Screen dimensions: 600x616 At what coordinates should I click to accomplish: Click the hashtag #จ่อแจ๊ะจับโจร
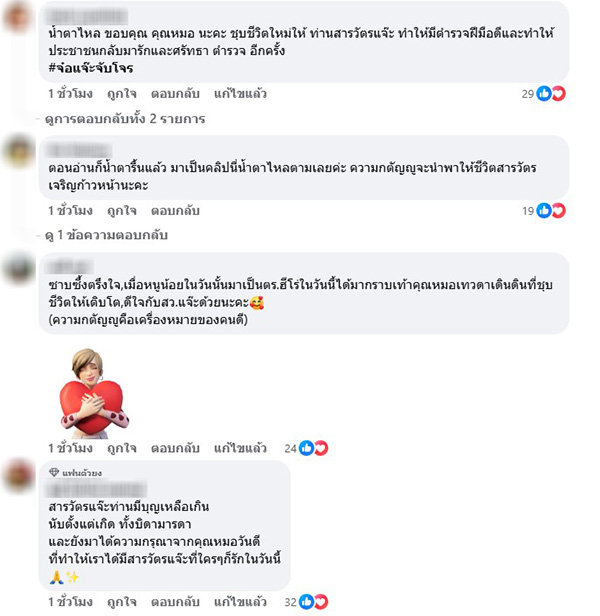pyautogui.click(x=91, y=68)
